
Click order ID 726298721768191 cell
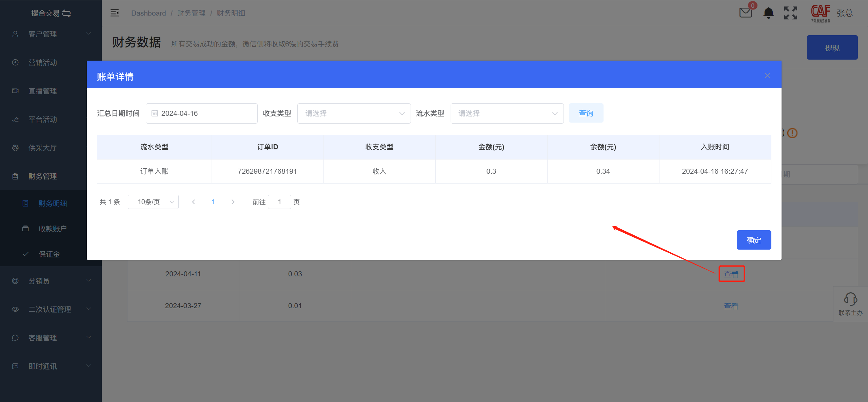[x=268, y=171]
